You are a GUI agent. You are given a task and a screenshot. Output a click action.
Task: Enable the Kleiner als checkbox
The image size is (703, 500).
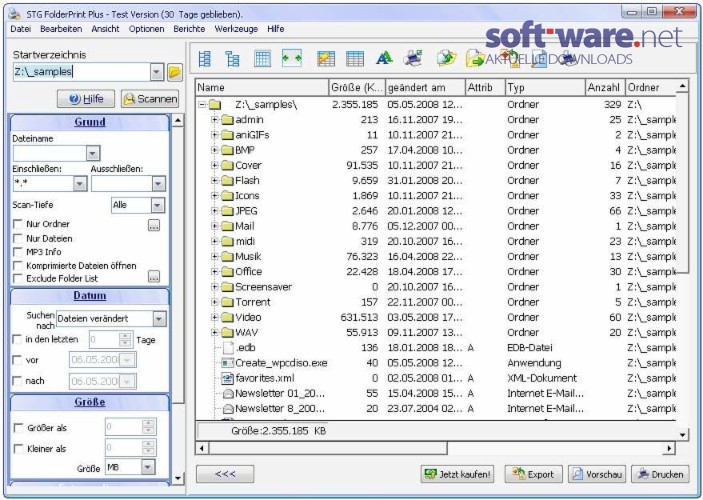19,448
